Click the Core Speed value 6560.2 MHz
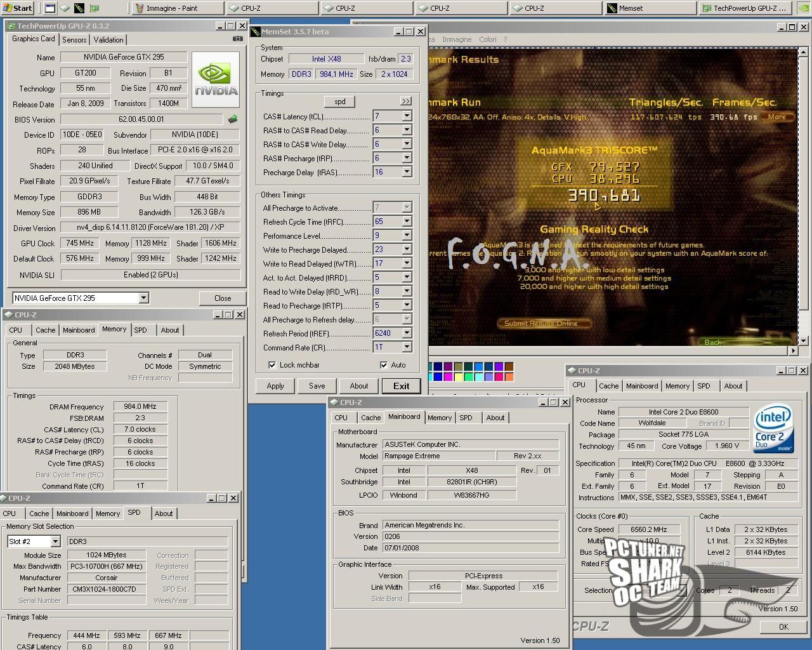The image size is (812, 650). (x=650, y=529)
